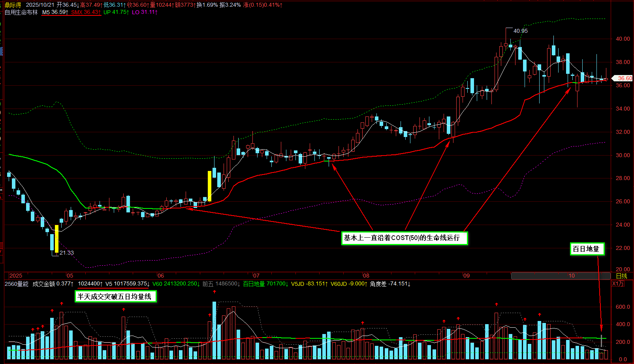Viewport: 634px width, 364px height.
Task: Click the 24.00 price axis label
Action: coord(623,225)
